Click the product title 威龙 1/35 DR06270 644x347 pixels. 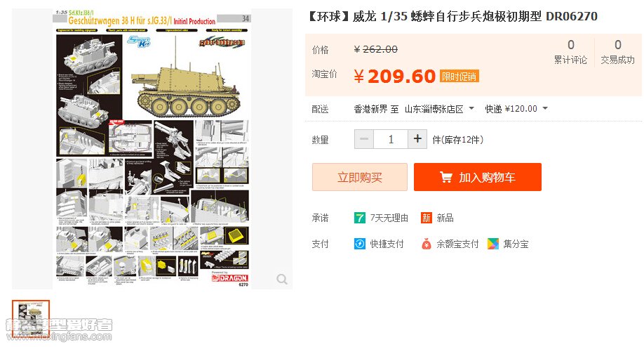point(452,16)
